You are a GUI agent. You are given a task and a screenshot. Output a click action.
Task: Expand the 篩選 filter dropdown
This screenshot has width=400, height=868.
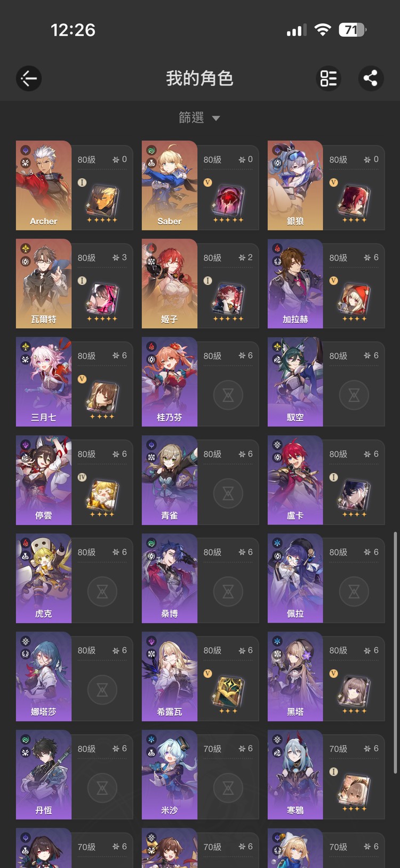(x=199, y=117)
